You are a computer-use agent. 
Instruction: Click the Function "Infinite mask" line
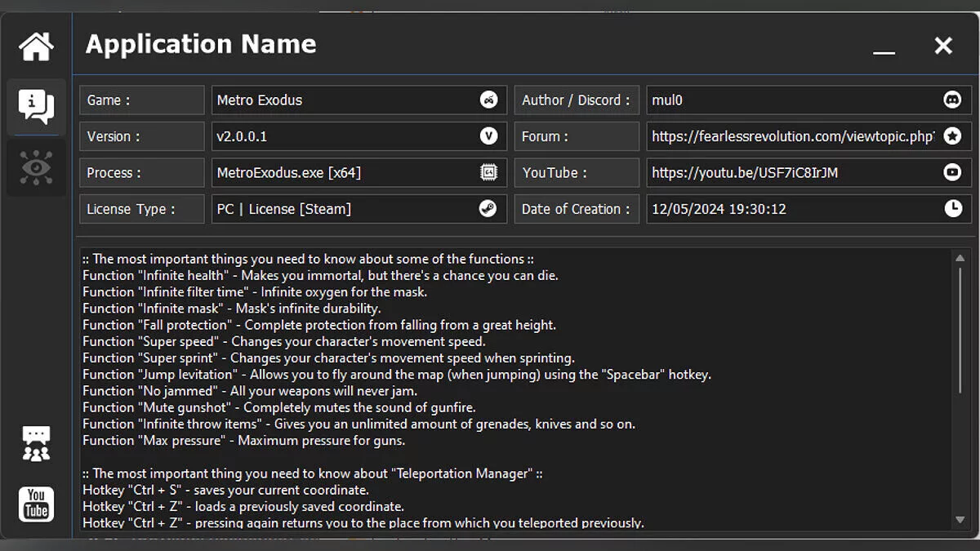coord(232,308)
